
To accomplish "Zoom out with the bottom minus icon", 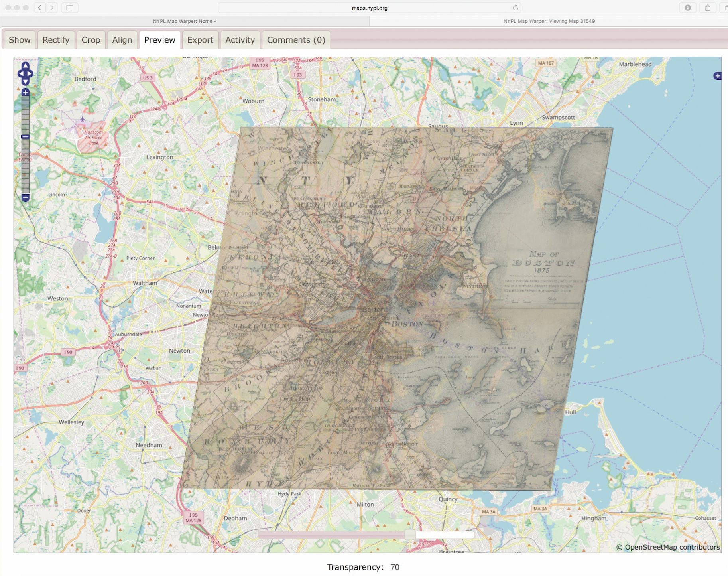I will click(x=25, y=197).
